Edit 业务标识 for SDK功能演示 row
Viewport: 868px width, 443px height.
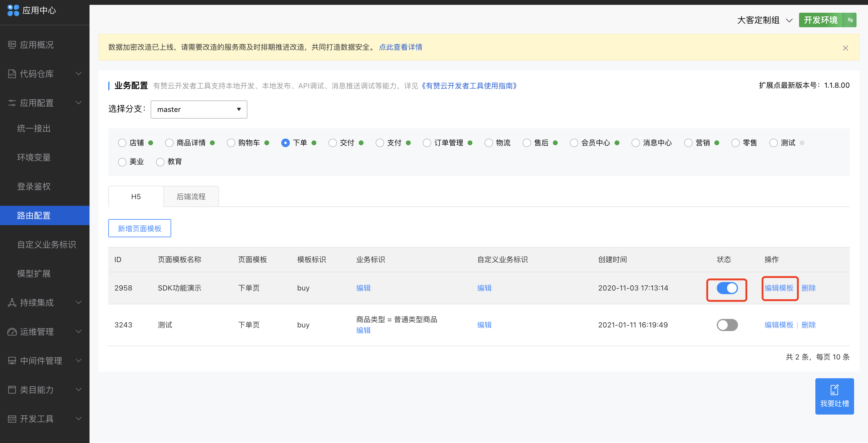(x=363, y=288)
